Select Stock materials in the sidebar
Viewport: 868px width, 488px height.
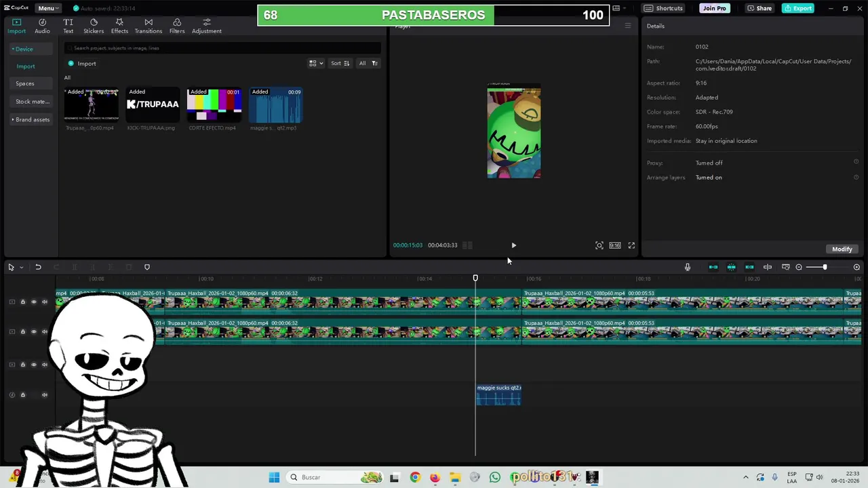click(x=33, y=102)
